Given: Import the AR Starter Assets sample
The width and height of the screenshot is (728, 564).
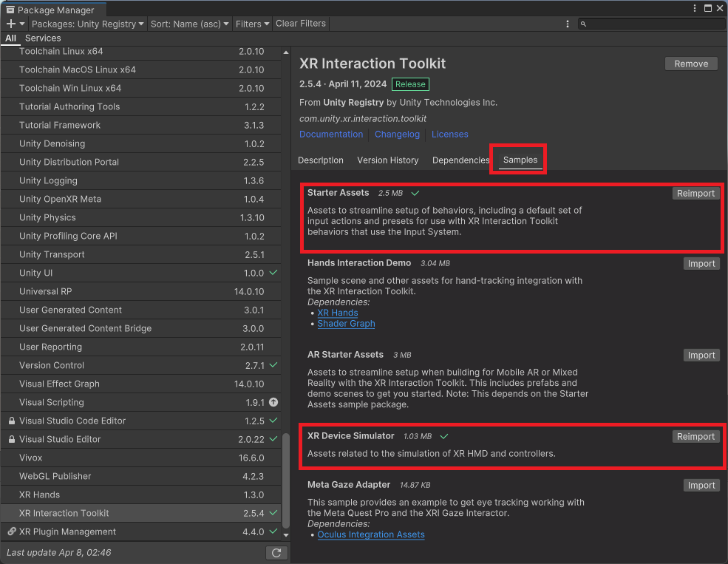Looking at the screenshot, I should point(701,355).
